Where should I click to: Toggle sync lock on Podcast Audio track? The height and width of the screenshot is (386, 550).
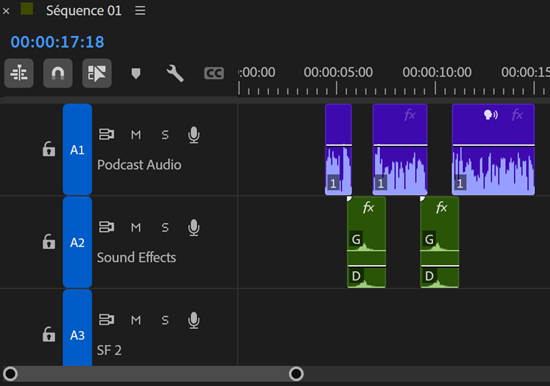tap(106, 134)
